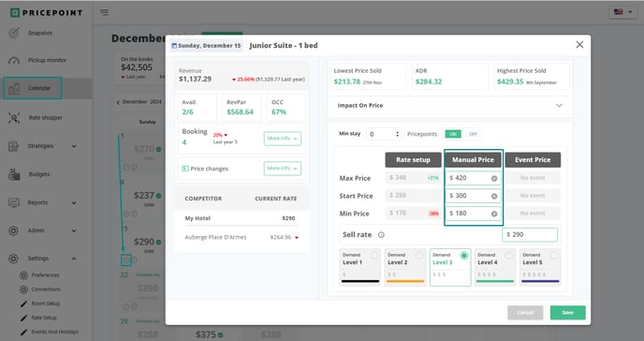Click the Snapshot sidebar icon

pyautogui.click(x=14, y=33)
